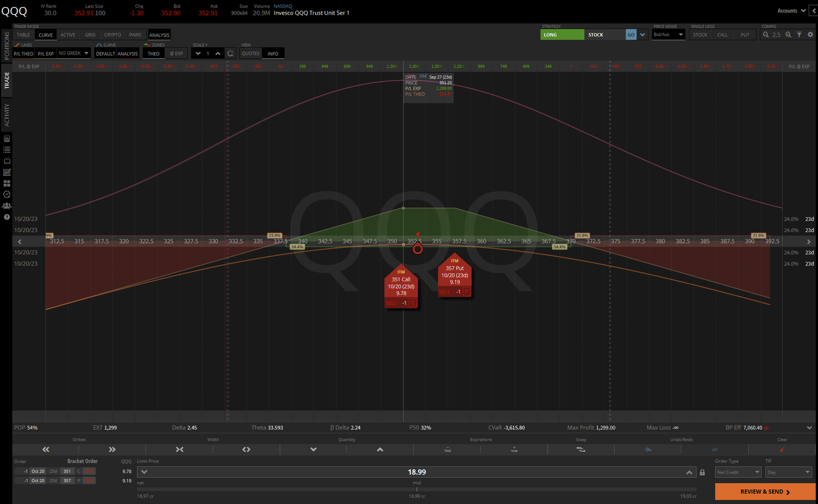Add a single leg Stock
818x504 pixels.
click(700, 35)
